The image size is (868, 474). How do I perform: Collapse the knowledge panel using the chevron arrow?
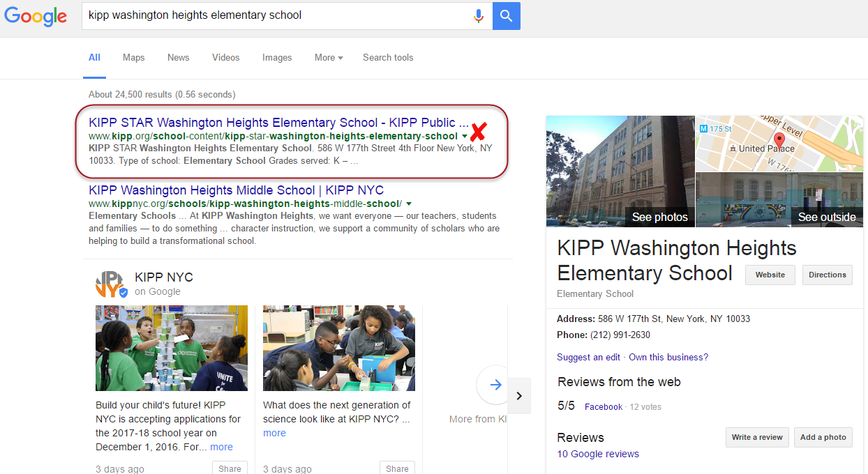click(519, 396)
